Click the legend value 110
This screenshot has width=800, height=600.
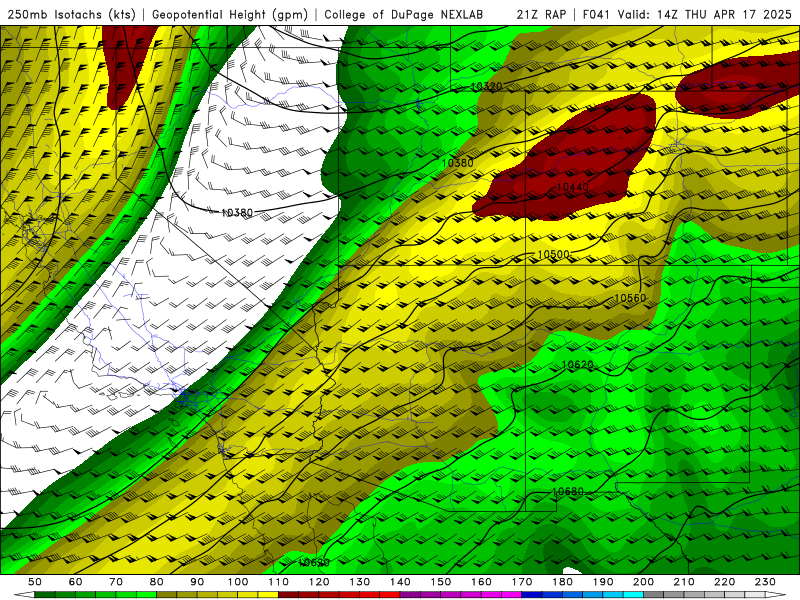click(279, 582)
